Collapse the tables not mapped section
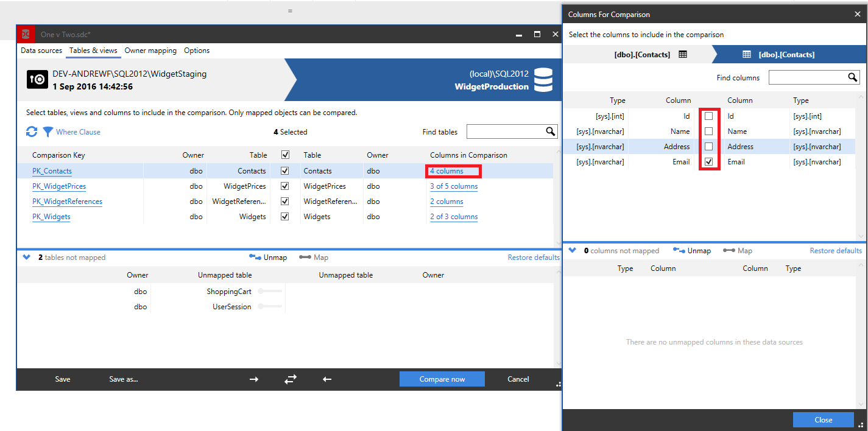The width and height of the screenshot is (868, 431). [26, 258]
